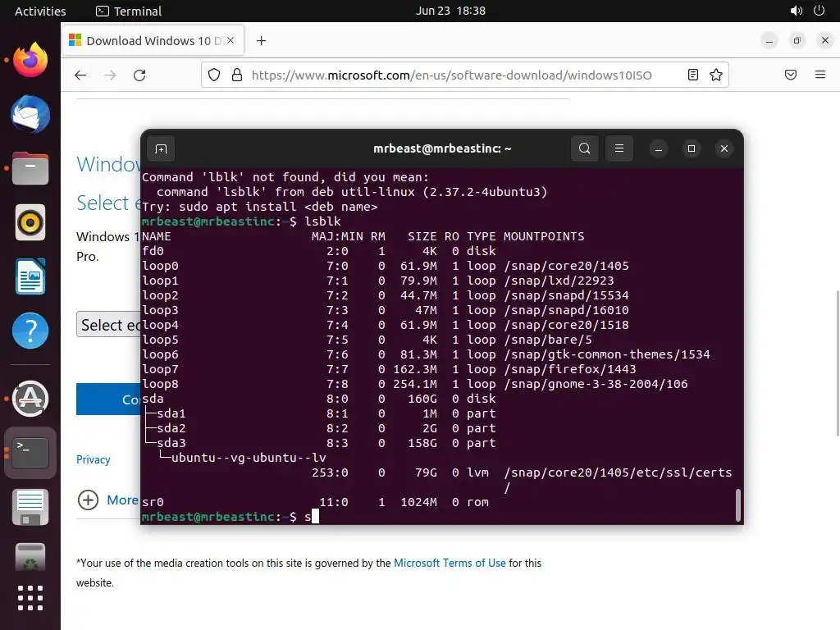Viewport: 840px width, 630px height.
Task: Go back in Firefox
Action: click(80, 75)
